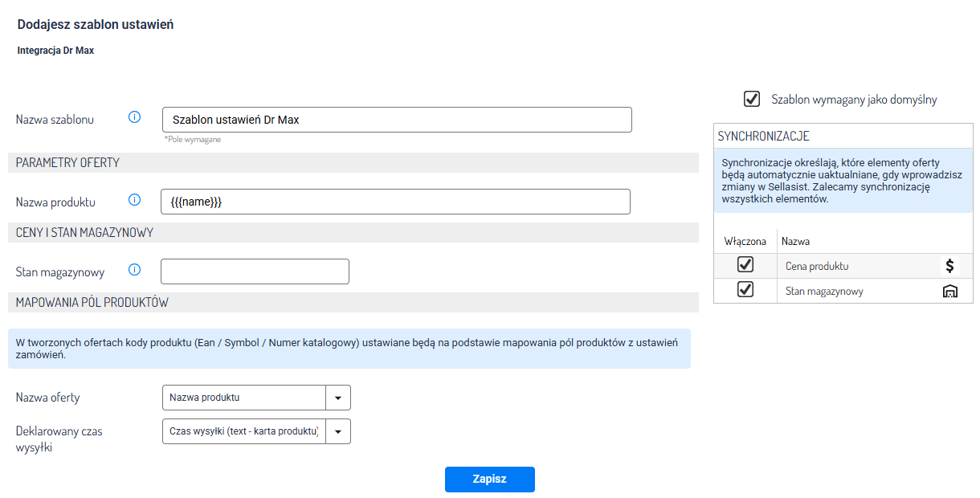980x498 pixels.
Task: Open the Nazwa oferty dropdown
Action: 337,398
